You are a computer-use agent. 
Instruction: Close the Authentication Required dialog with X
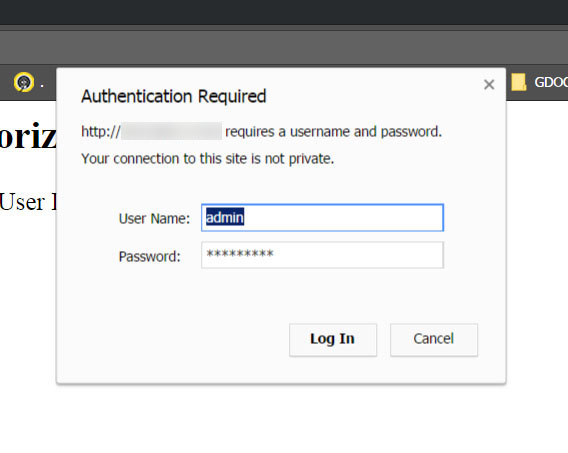[x=489, y=85]
